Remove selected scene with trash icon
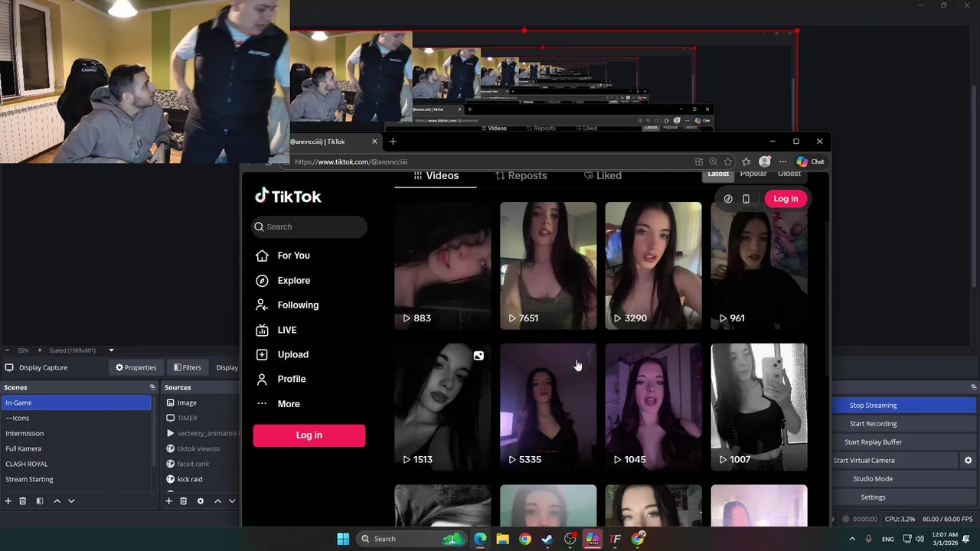 23,501
